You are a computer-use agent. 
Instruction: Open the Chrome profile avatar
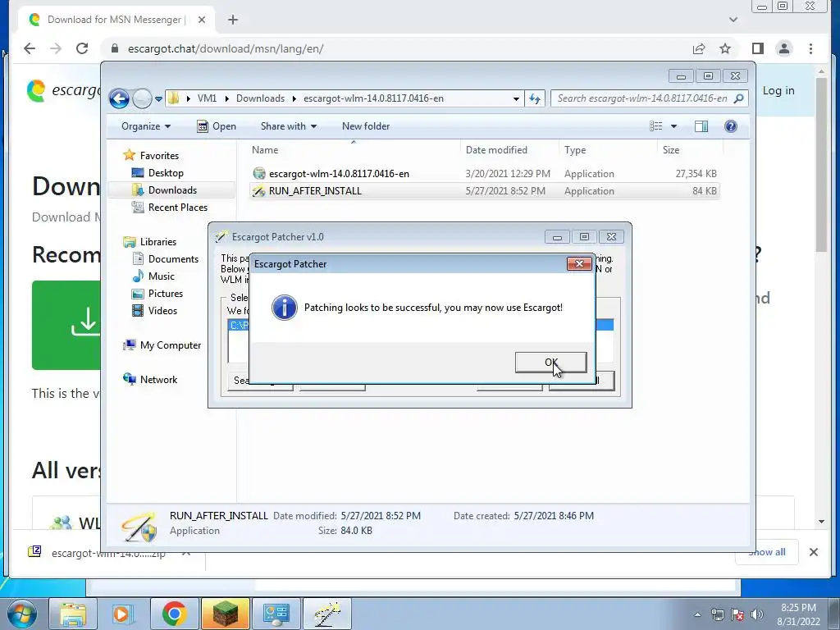tap(783, 48)
